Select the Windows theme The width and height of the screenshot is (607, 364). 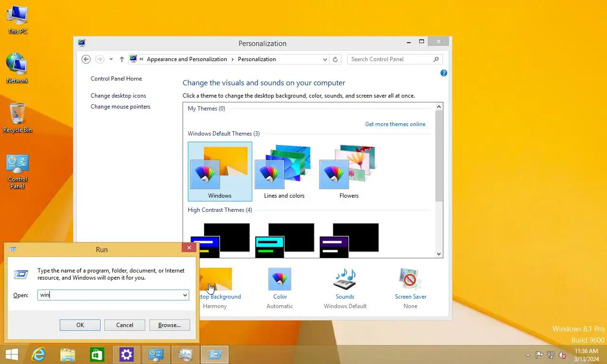pyautogui.click(x=220, y=172)
